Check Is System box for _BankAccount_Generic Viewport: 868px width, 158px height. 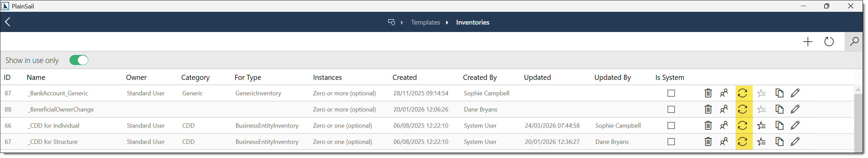pyautogui.click(x=671, y=93)
